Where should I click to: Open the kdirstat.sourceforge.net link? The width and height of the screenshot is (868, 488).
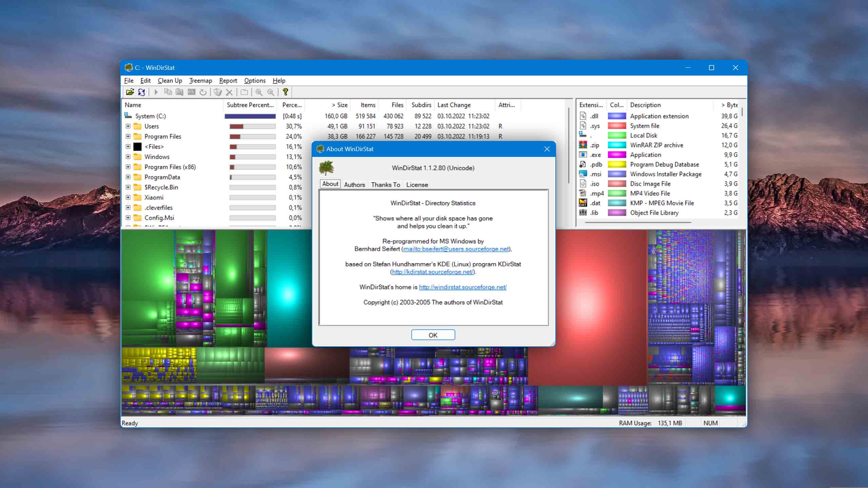click(432, 272)
